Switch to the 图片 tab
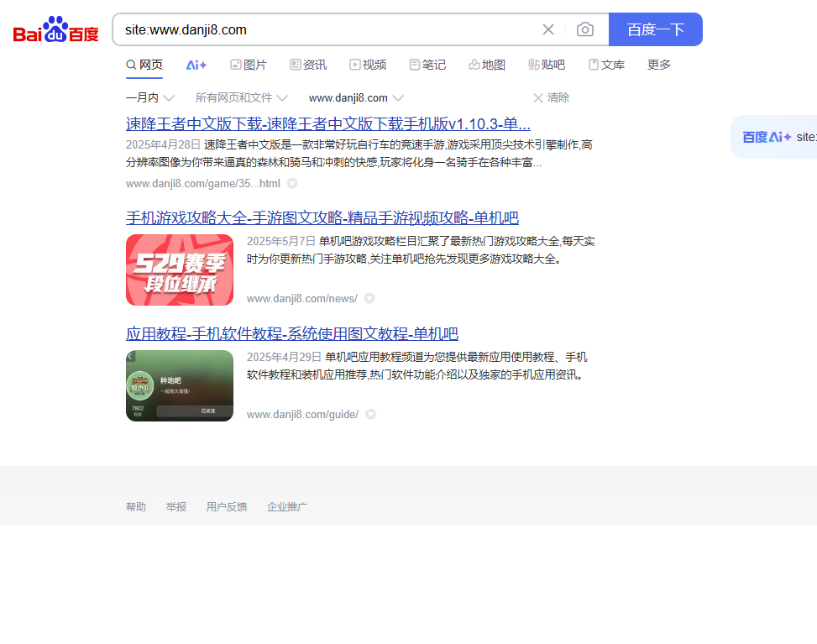 pyautogui.click(x=249, y=65)
